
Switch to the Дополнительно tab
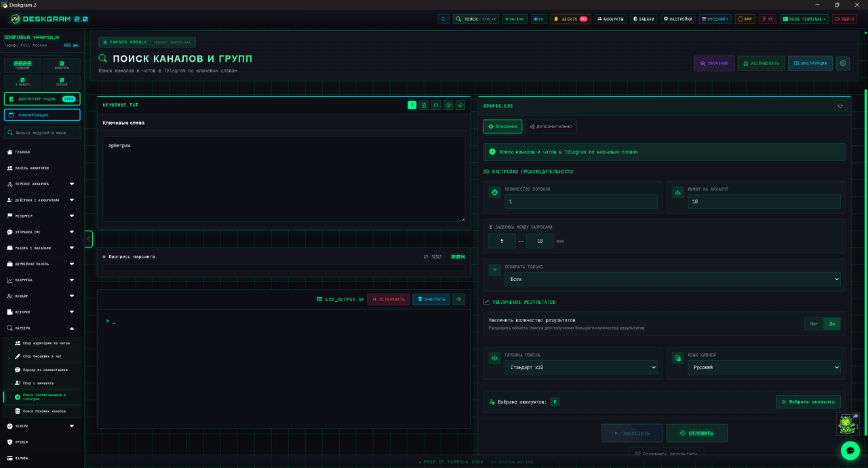[x=551, y=126]
